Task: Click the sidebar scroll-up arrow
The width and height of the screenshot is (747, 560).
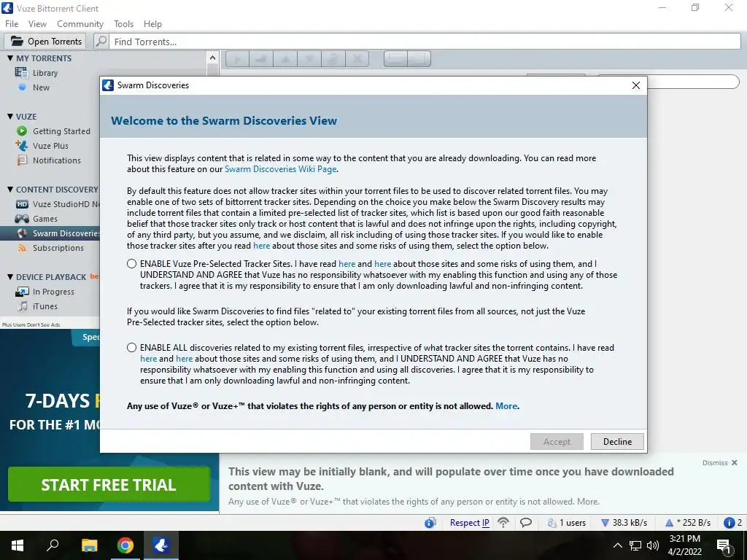Action: pos(212,58)
